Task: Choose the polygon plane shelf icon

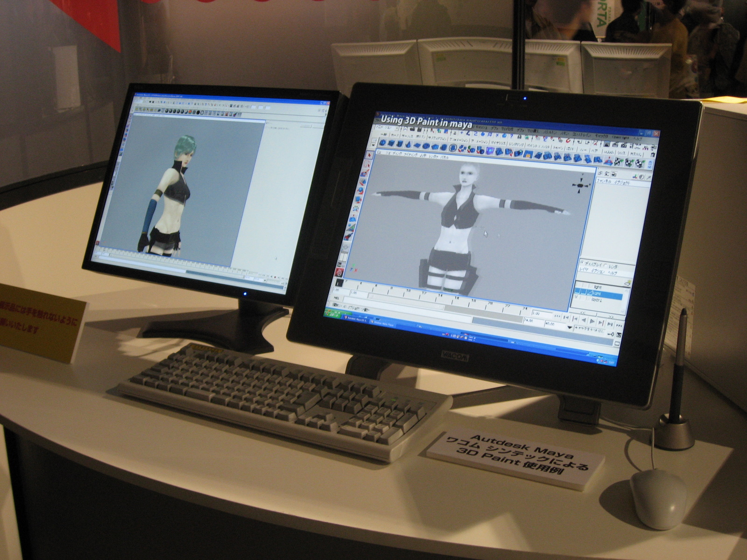Action: tap(418, 146)
